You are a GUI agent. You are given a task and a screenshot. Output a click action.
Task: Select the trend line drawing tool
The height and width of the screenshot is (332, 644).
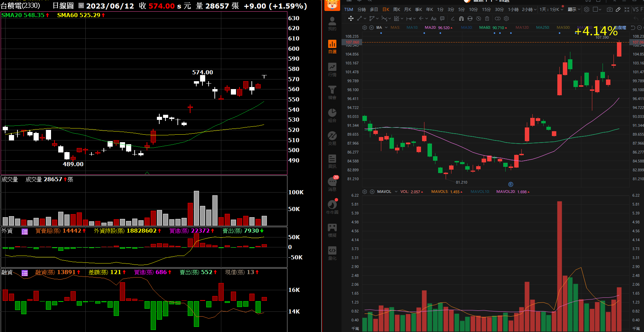point(360,19)
